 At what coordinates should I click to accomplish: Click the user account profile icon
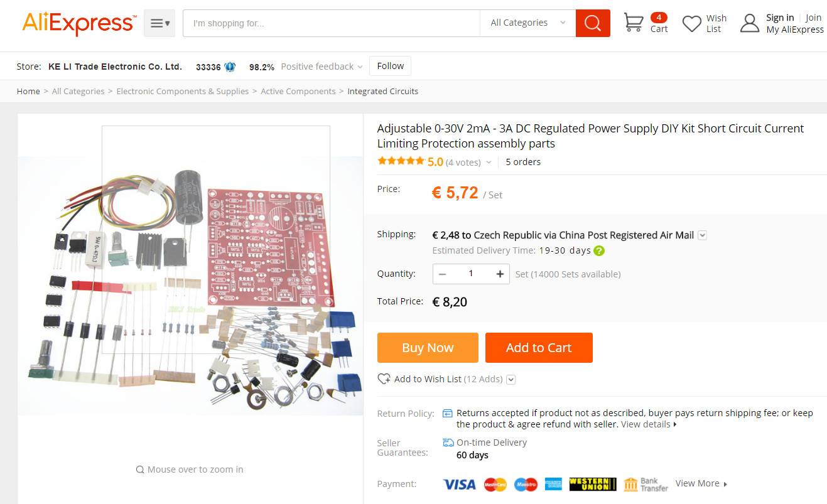750,23
